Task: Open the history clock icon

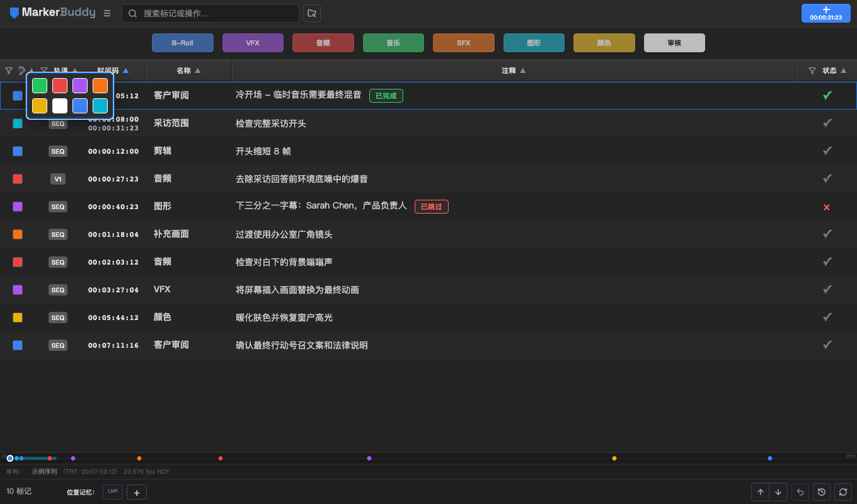Action: 822,492
